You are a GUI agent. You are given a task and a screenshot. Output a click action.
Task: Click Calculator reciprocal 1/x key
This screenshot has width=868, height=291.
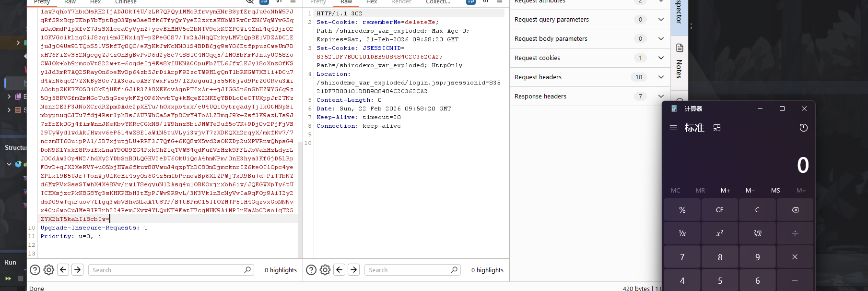pos(682,233)
